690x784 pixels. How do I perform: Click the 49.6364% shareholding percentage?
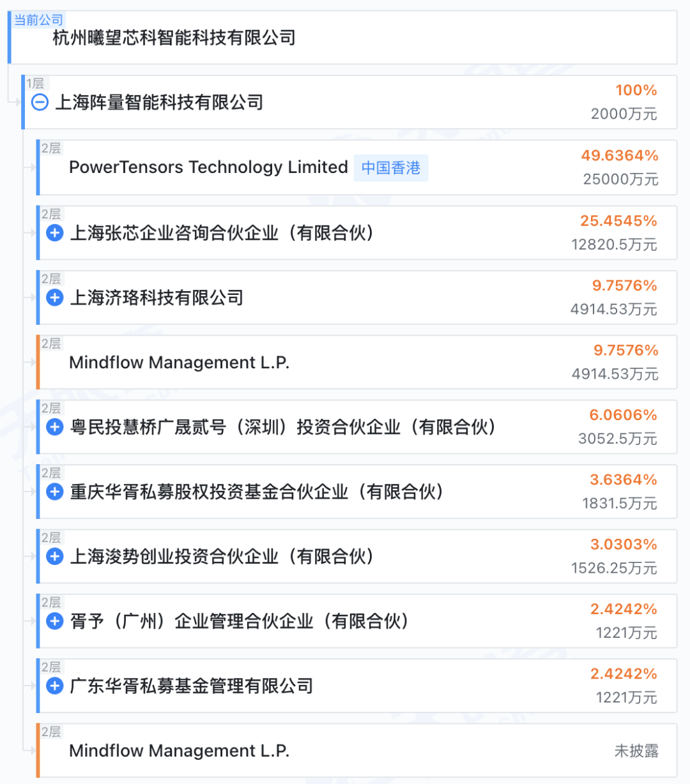(x=620, y=156)
